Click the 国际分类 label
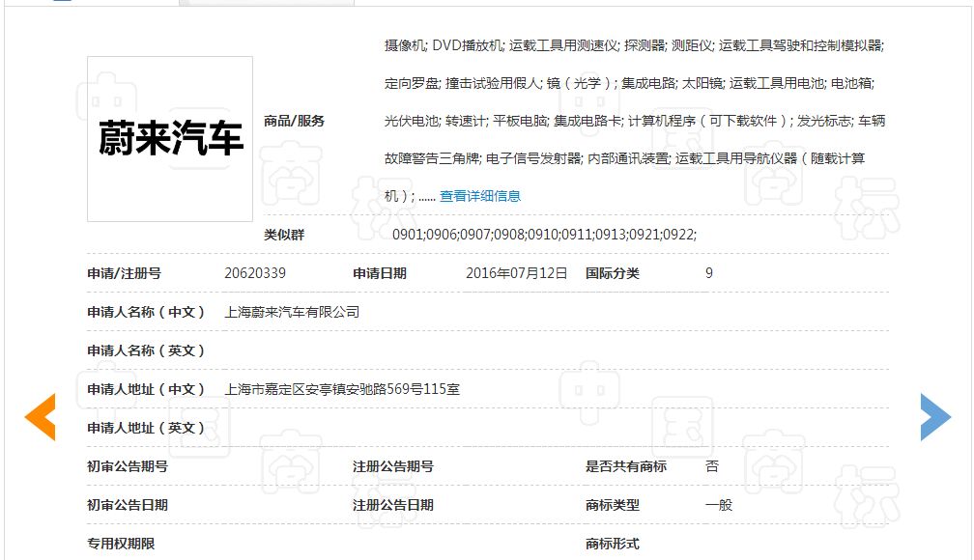 coord(613,273)
